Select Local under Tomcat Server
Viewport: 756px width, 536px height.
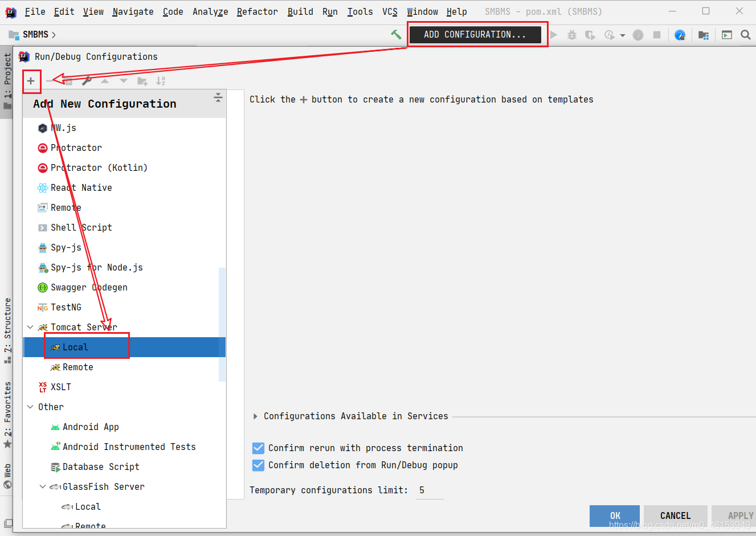(x=124, y=347)
